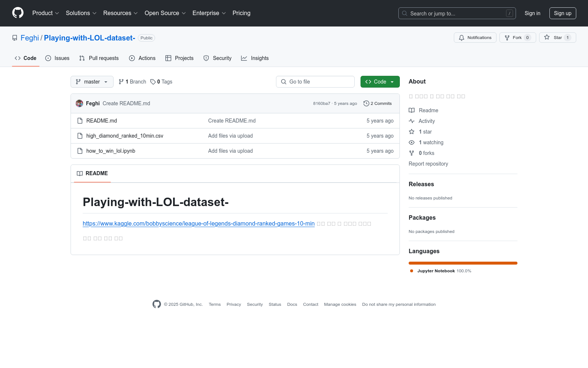Expand the Solutions menu
The width and height of the screenshot is (588, 368).
click(81, 13)
